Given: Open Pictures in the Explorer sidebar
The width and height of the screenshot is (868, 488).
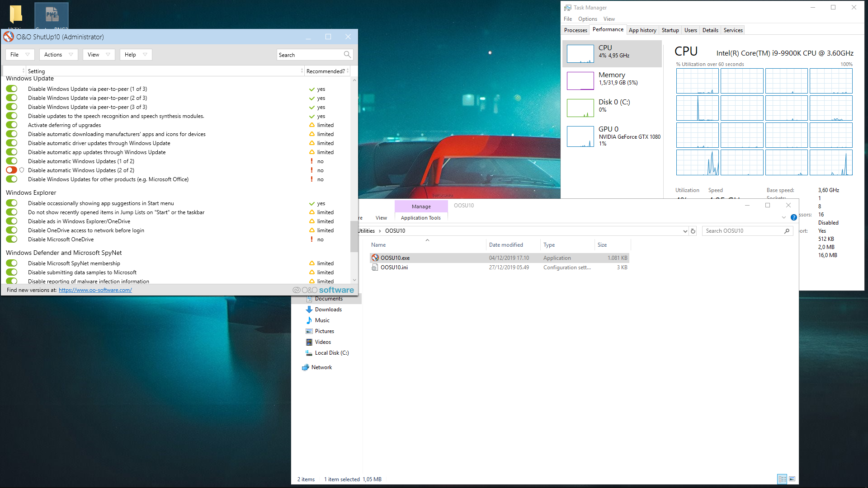Looking at the screenshot, I should (324, 331).
